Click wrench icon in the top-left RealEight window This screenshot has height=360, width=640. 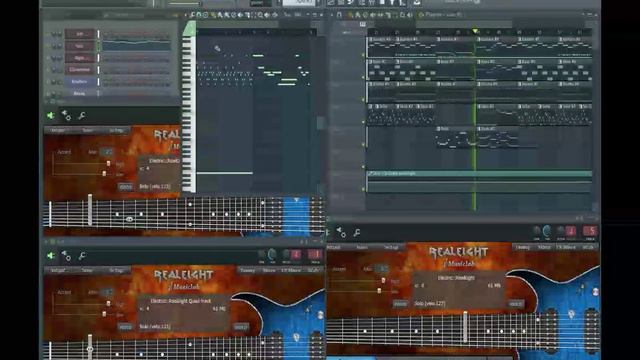tap(82, 116)
